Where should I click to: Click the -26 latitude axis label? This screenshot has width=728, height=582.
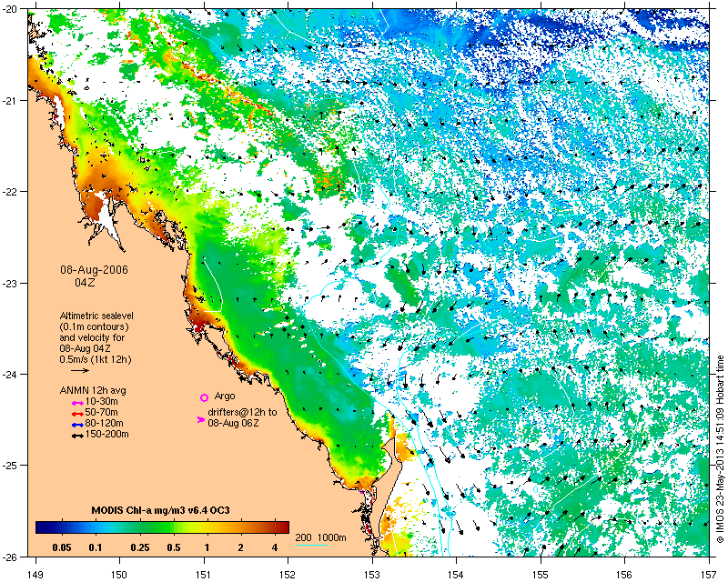coord(9,557)
